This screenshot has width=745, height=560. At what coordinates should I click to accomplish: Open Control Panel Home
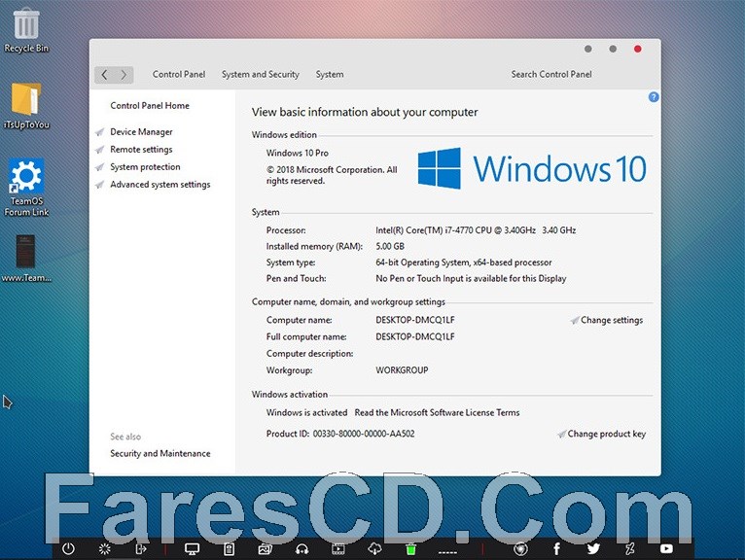[150, 105]
